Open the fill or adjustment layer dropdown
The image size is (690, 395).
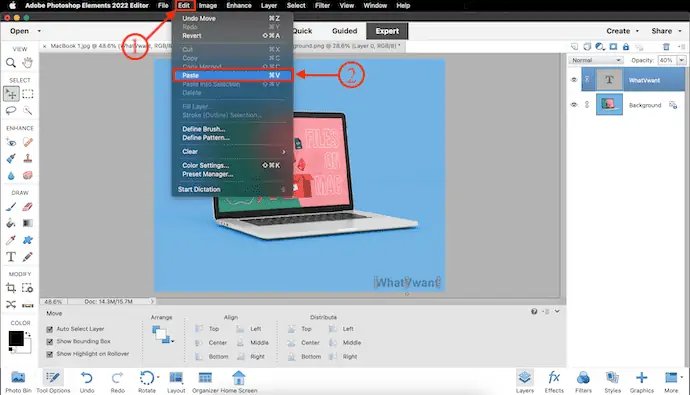pyautogui.click(x=600, y=46)
